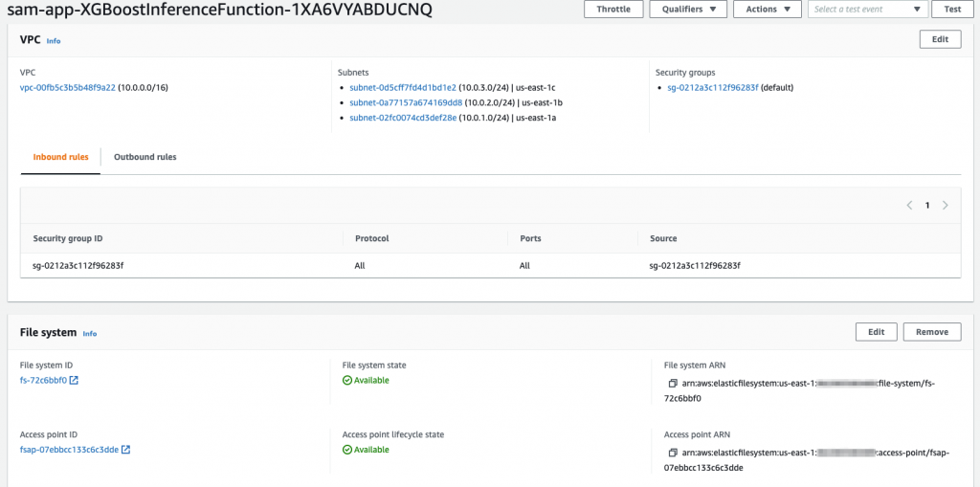Viewport: 980px width, 487px height.
Task: Click the Access point ARN value text
Action: click(808, 459)
